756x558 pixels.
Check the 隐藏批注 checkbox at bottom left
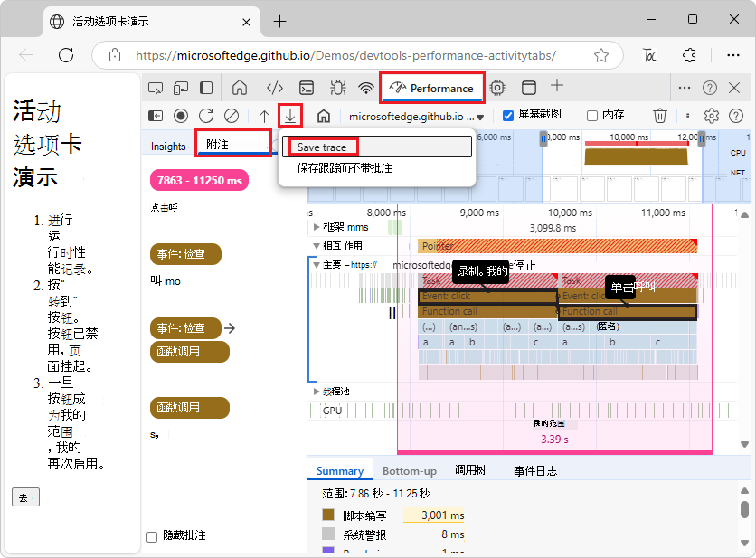[x=151, y=536]
